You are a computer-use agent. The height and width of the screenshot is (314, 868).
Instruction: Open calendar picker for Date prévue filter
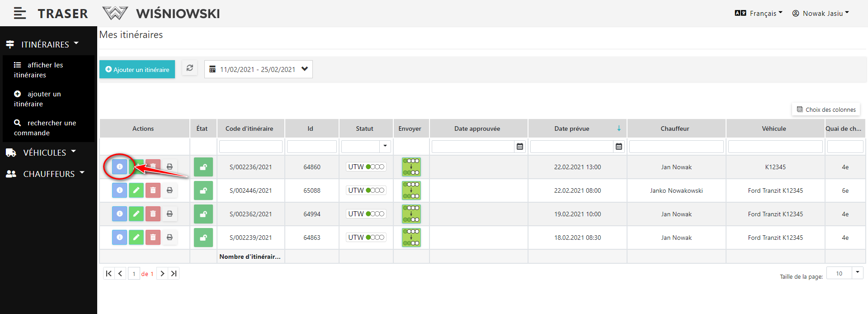tap(618, 147)
